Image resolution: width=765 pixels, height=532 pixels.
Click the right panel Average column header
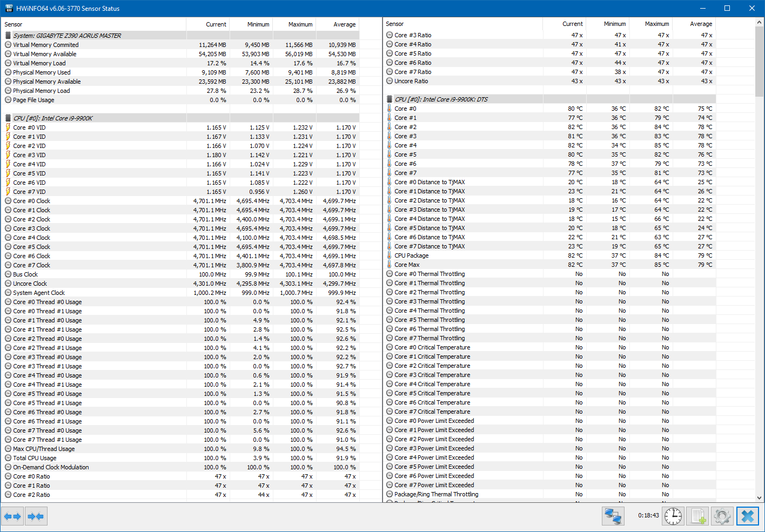click(x=694, y=24)
